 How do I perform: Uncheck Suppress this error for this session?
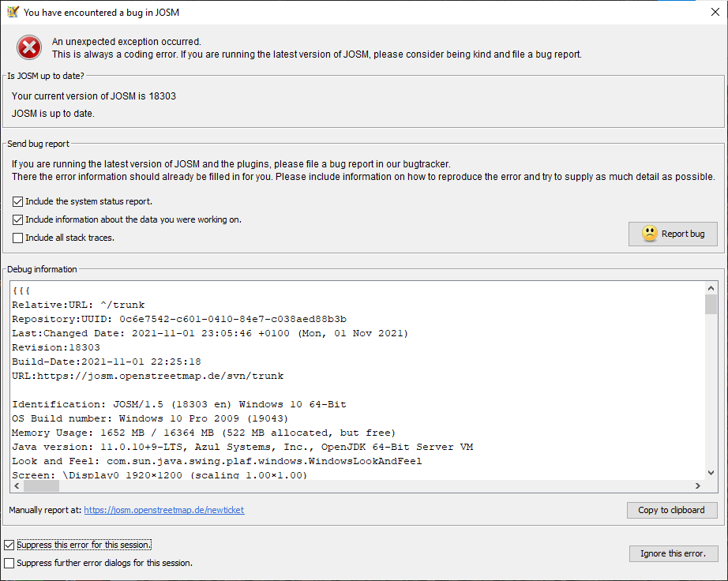point(9,545)
